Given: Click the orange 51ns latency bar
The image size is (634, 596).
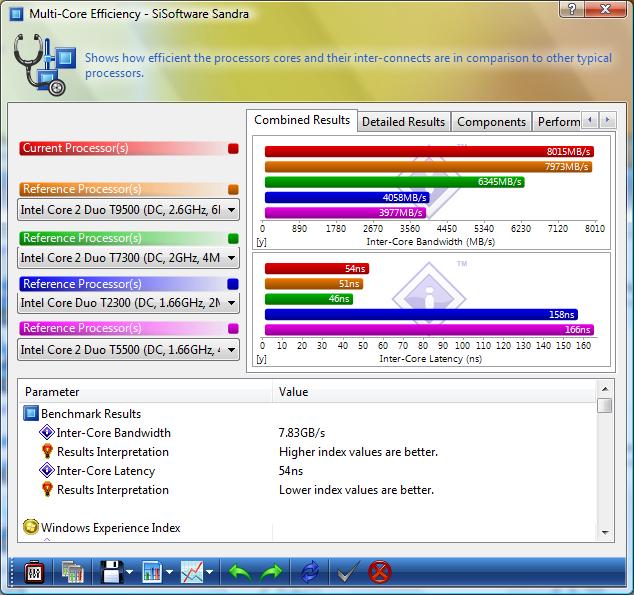Looking at the screenshot, I should (314, 284).
